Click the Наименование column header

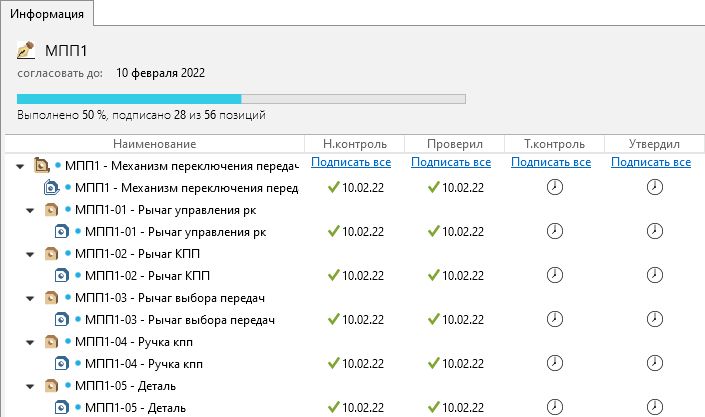[x=155, y=144]
